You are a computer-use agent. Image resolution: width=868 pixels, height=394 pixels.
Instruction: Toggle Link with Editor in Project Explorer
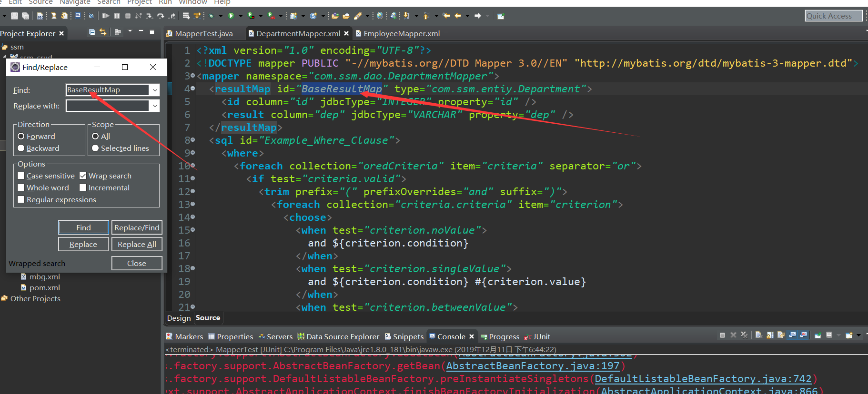coord(103,32)
